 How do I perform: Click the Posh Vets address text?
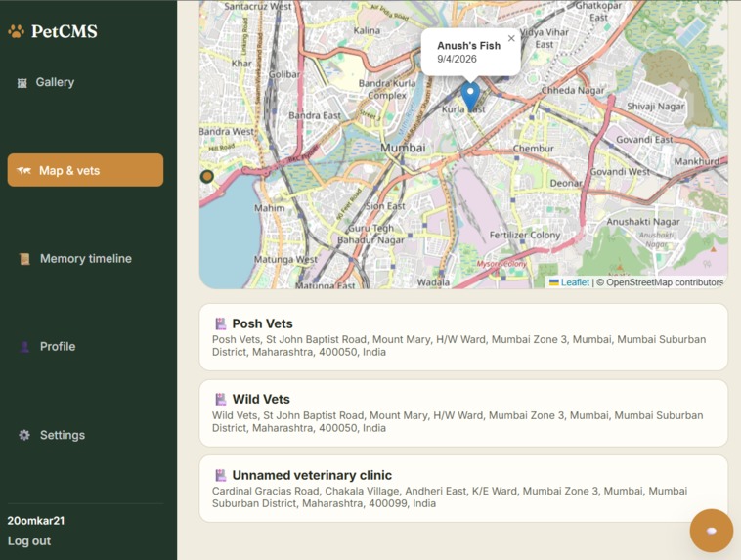click(x=458, y=345)
